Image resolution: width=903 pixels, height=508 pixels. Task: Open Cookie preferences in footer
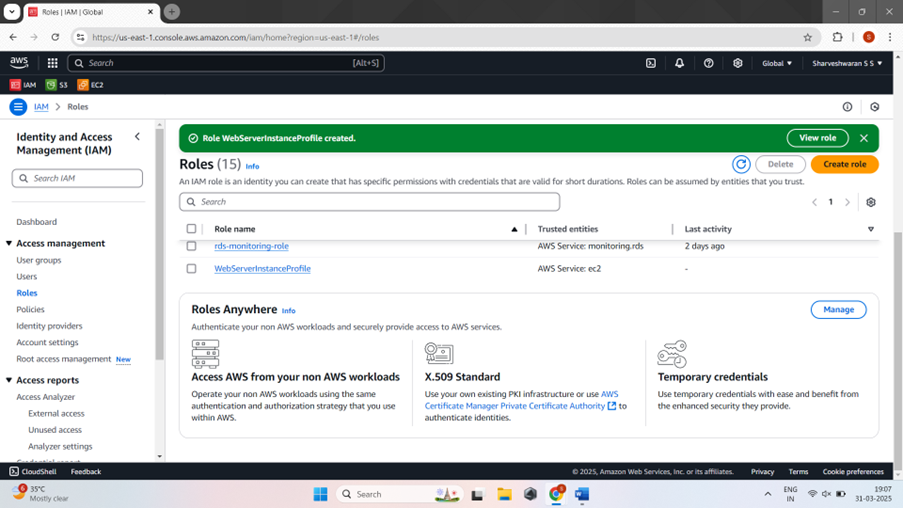point(853,472)
